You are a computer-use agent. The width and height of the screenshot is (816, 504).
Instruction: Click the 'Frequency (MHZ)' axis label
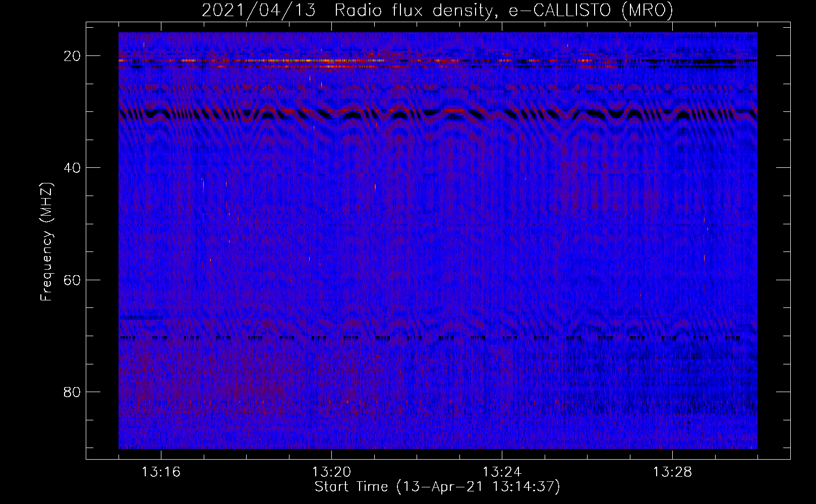[x=46, y=242]
